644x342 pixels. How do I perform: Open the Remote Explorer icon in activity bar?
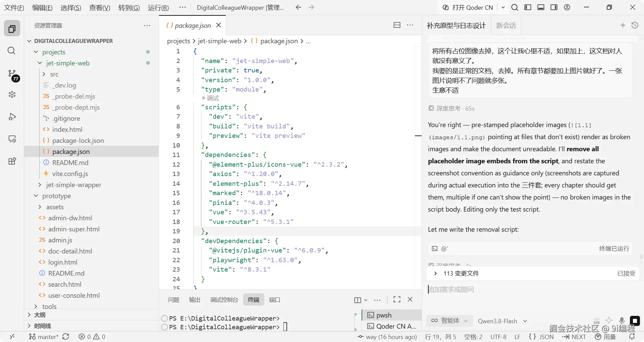(12, 139)
